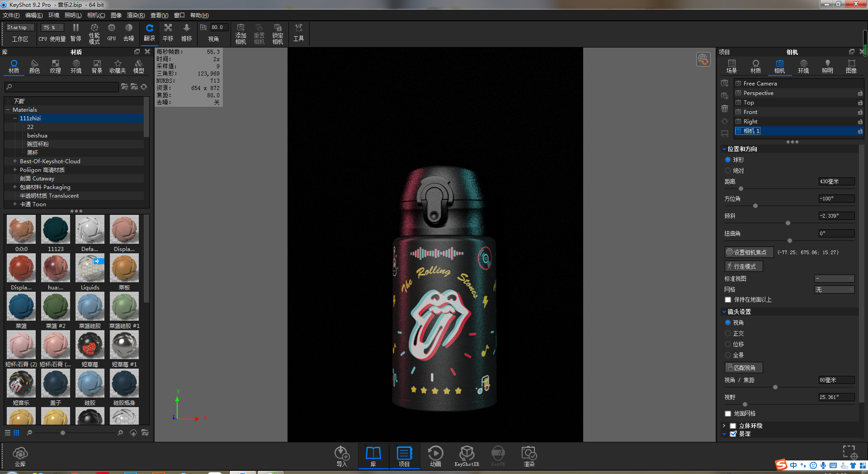Select the 翻滚 (tumble) camera tool
Image resolution: width=868 pixels, height=474 pixels.
[150, 33]
